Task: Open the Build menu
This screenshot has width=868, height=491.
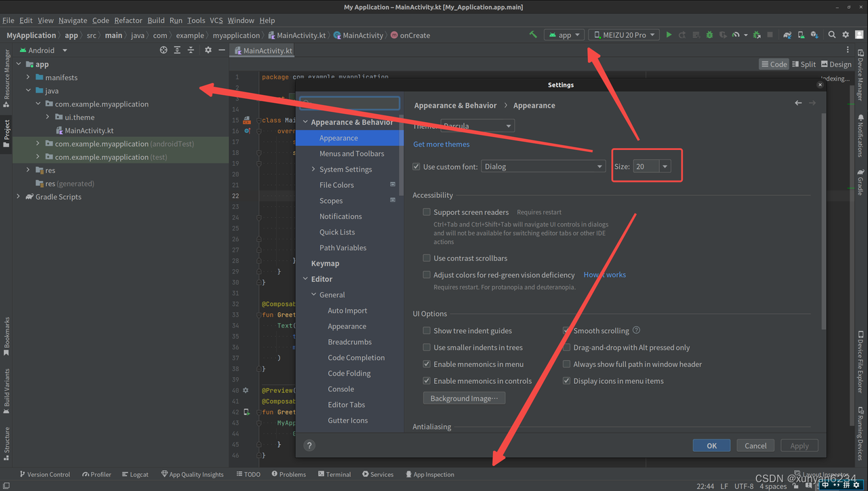Action: click(156, 20)
